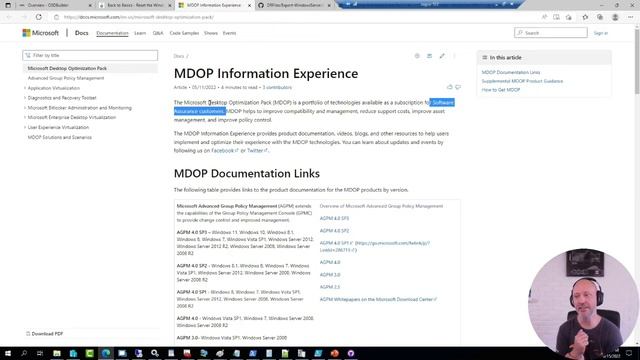Click the round theme icon above title
The image size is (640, 360).
click(417, 56)
